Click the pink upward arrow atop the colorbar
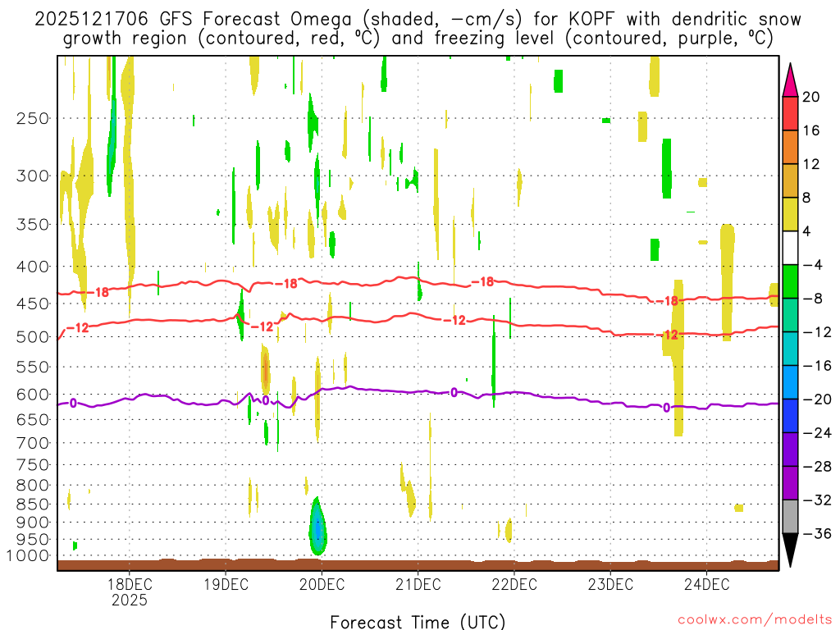 (x=791, y=79)
